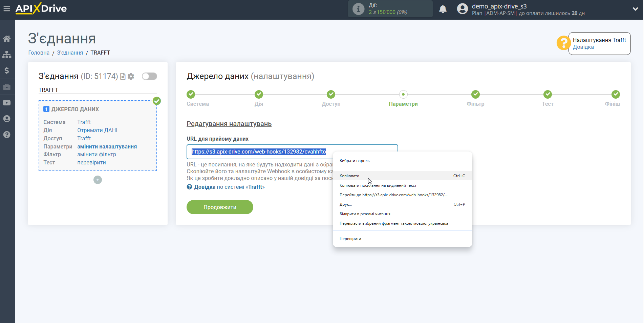Choose Відкрити в режимі читання
This screenshot has height=323, width=644.
pos(402,214)
